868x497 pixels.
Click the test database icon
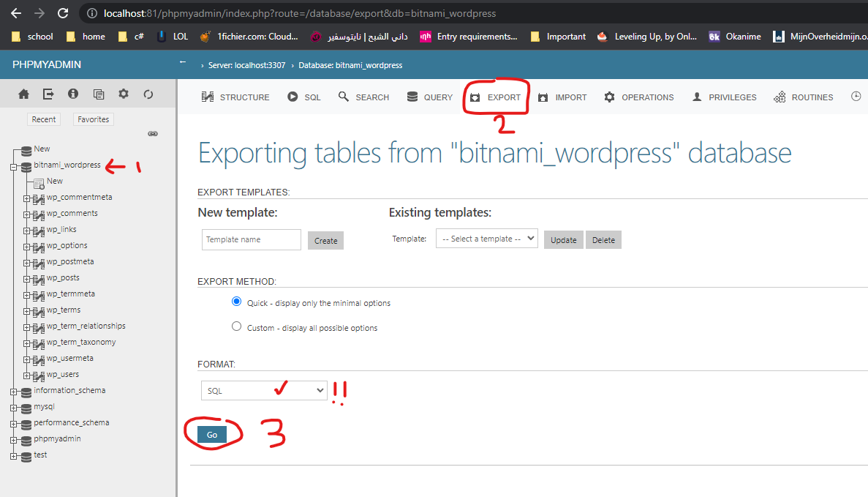26,457
